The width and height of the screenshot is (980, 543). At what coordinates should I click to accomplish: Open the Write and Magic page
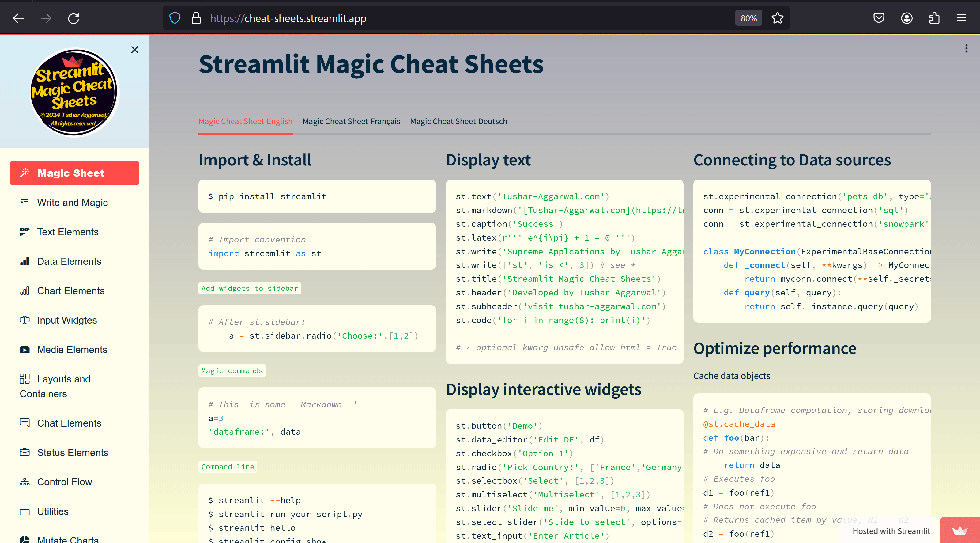[x=74, y=202]
